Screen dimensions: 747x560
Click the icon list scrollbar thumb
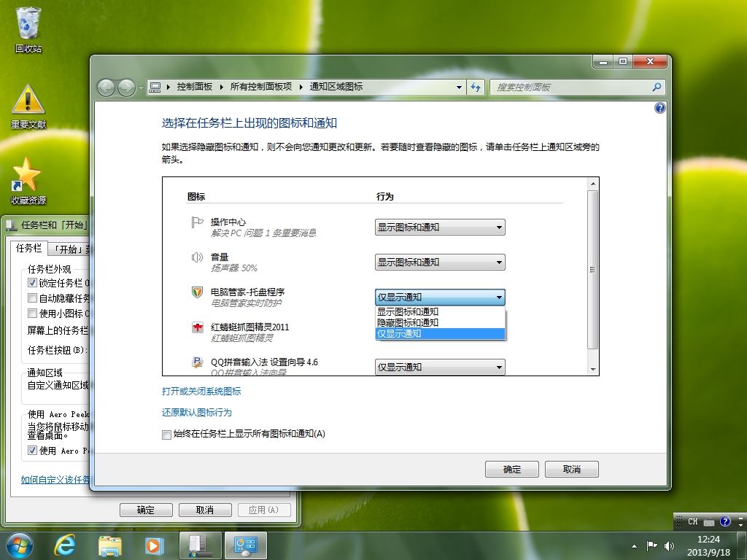point(592,270)
